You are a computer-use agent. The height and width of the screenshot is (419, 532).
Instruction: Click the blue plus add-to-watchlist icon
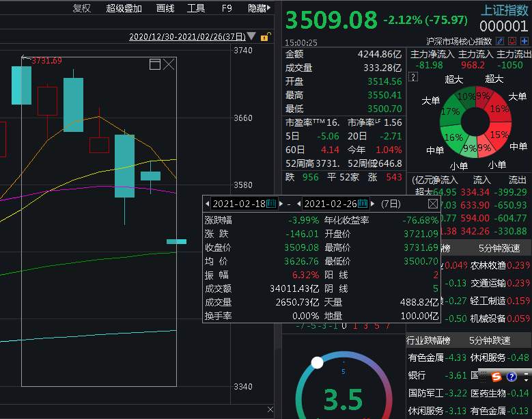[524, 41]
